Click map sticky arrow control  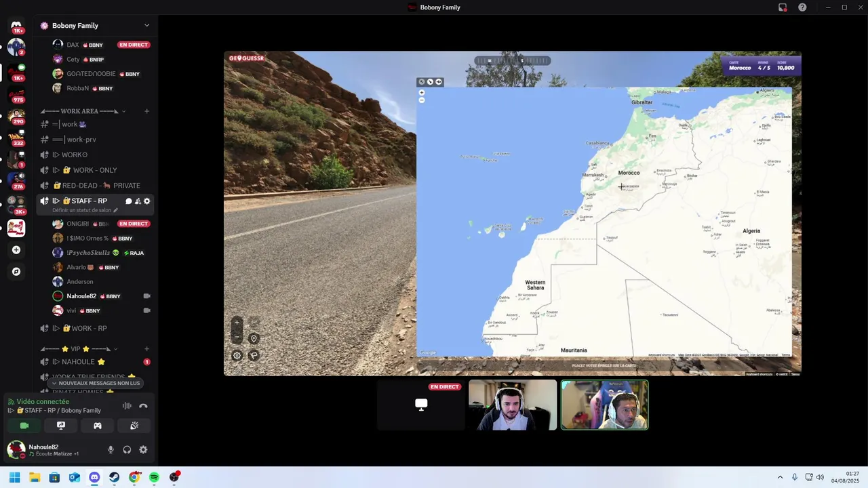(x=439, y=82)
